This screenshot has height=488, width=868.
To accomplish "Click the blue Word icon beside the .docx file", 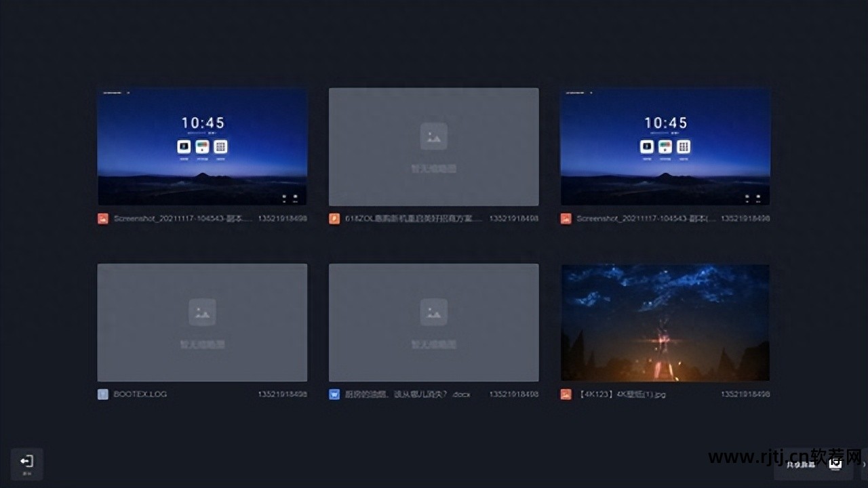I will pyautogui.click(x=334, y=394).
